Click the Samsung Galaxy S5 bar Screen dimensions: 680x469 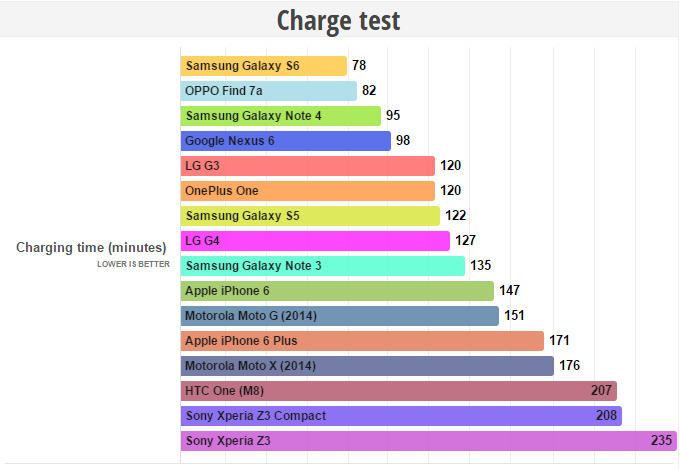click(x=310, y=216)
